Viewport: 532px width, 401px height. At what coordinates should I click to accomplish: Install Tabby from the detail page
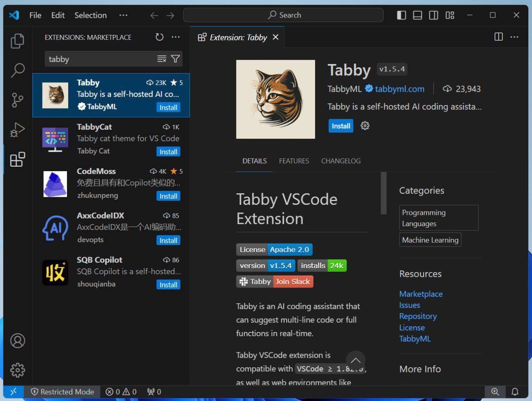341,126
